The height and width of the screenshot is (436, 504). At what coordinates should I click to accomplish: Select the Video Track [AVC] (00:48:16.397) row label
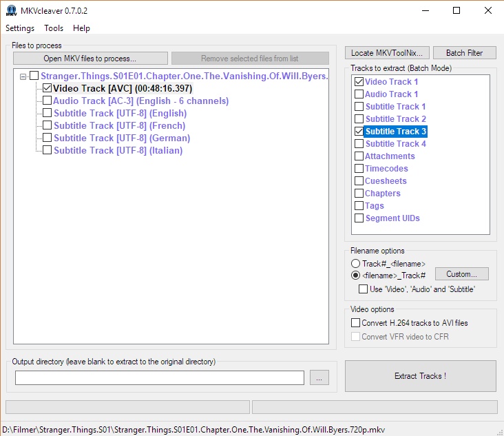123,88
